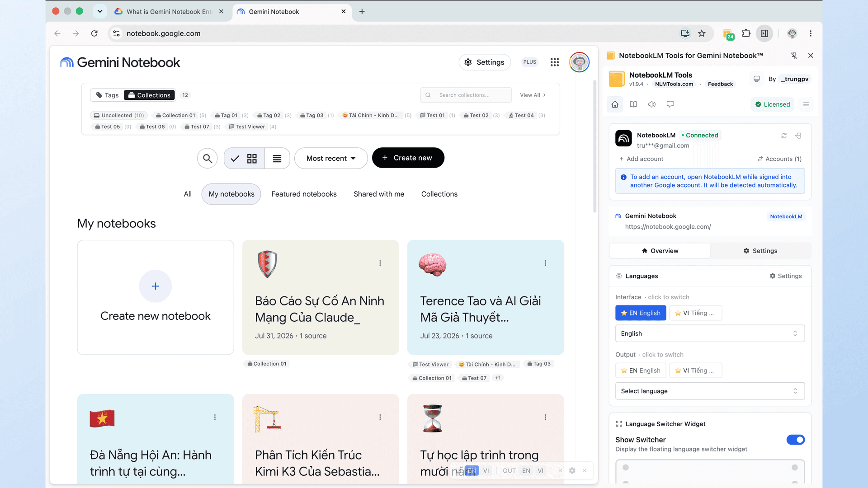
Task: Set output language to EN English
Action: point(641,371)
